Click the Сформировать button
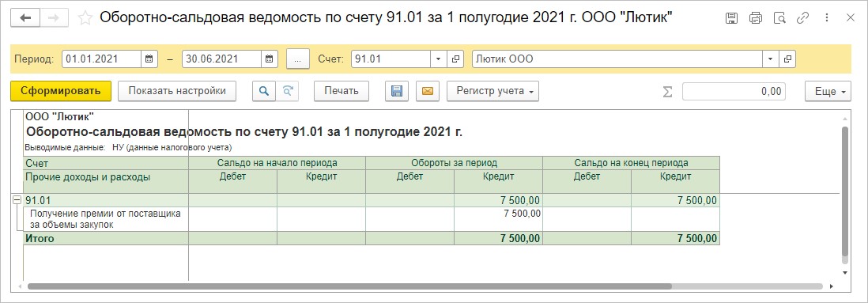This screenshot has height=303, width=868. click(x=61, y=91)
